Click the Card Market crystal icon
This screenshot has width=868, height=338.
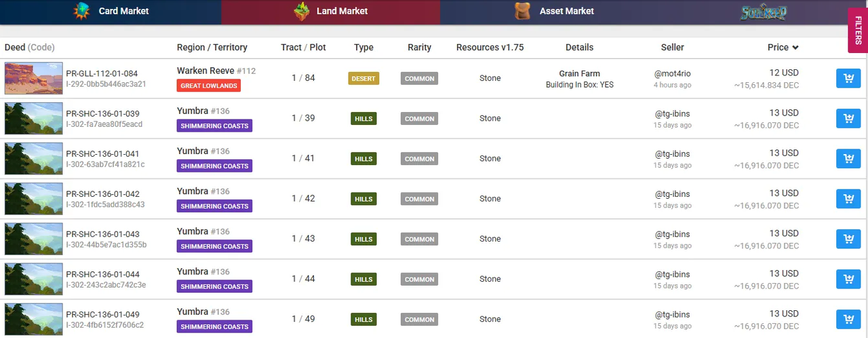point(82,11)
